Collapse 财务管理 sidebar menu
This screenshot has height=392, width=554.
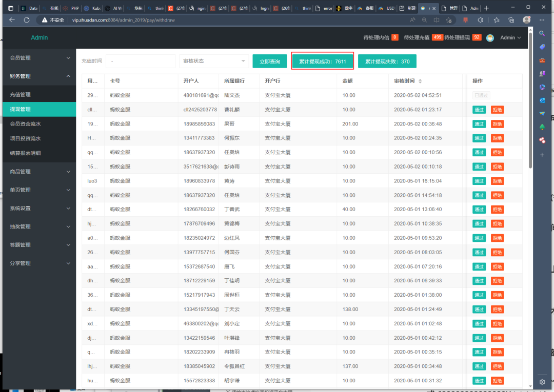pos(39,76)
